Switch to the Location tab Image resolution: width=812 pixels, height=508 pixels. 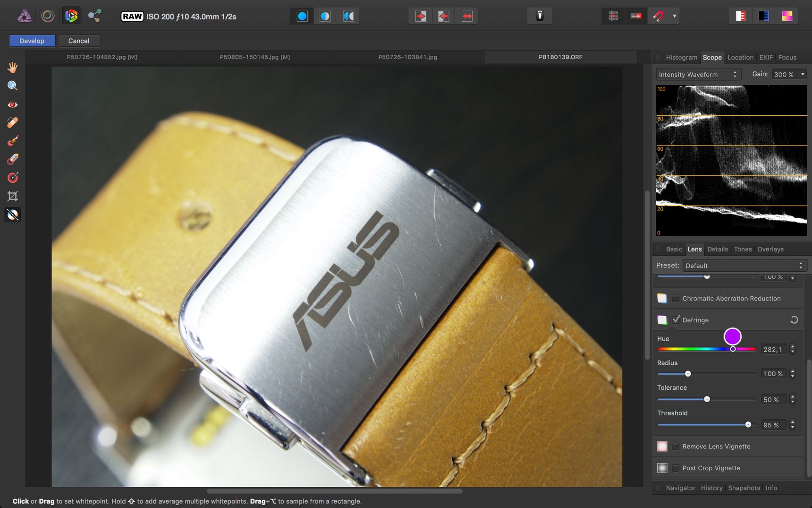point(740,57)
